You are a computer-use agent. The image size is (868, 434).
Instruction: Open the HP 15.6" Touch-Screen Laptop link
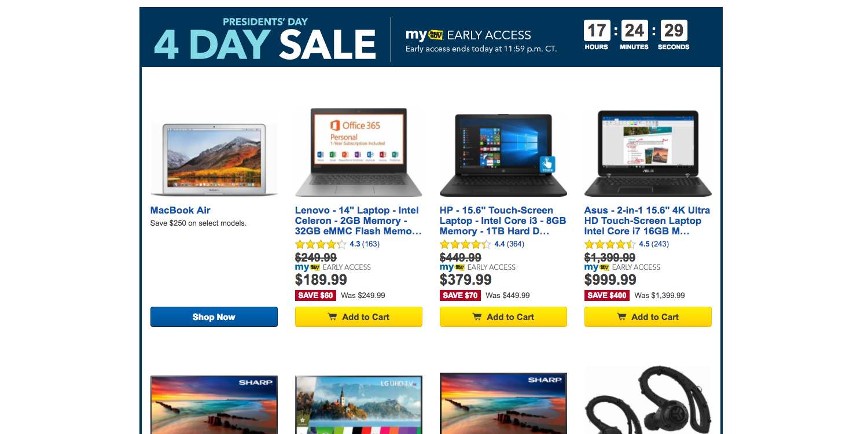[503, 220]
